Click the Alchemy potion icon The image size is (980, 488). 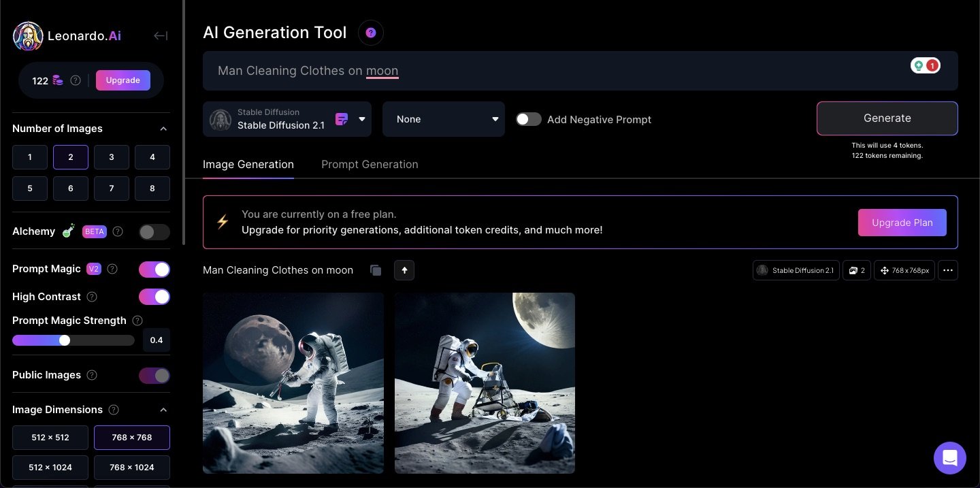point(68,231)
